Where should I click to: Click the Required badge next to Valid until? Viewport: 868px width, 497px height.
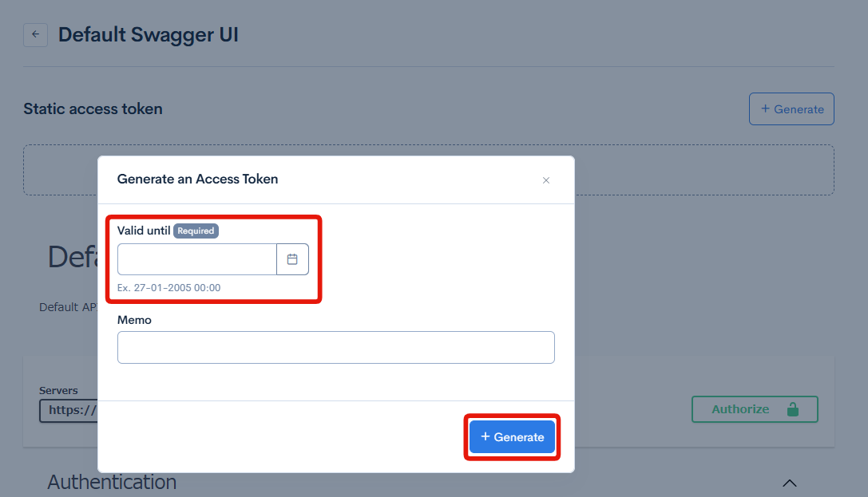pyautogui.click(x=196, y=231)
